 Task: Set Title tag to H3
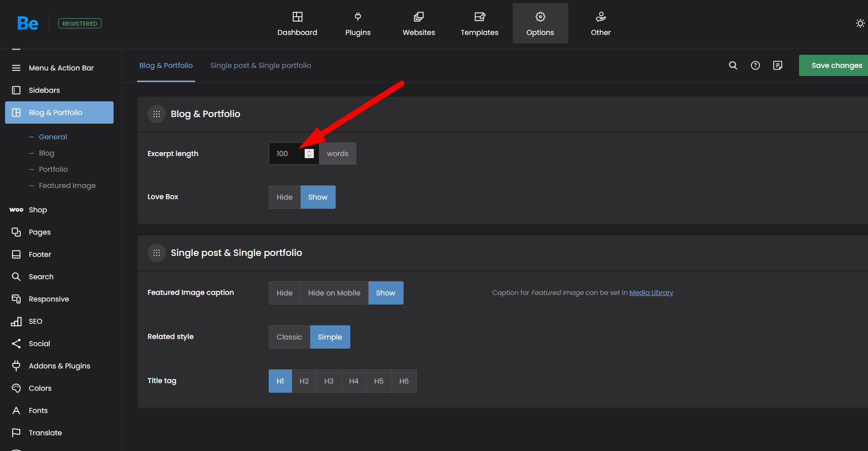tap(329, 381)
